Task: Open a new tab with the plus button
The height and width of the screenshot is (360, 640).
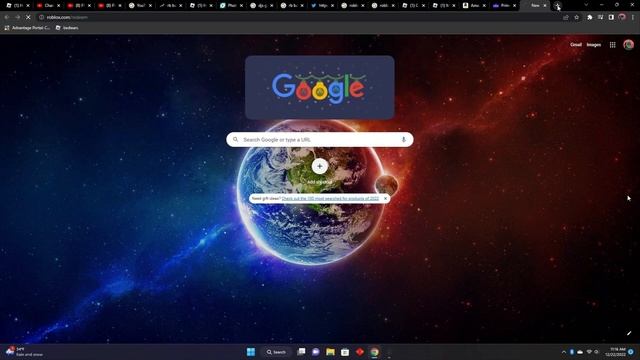Action: point(558,5)
